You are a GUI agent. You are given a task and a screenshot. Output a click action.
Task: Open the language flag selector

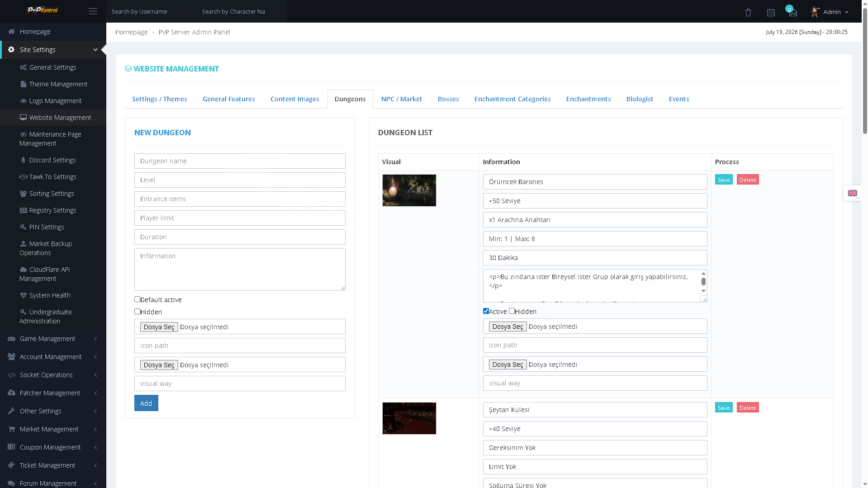(853, 193)
